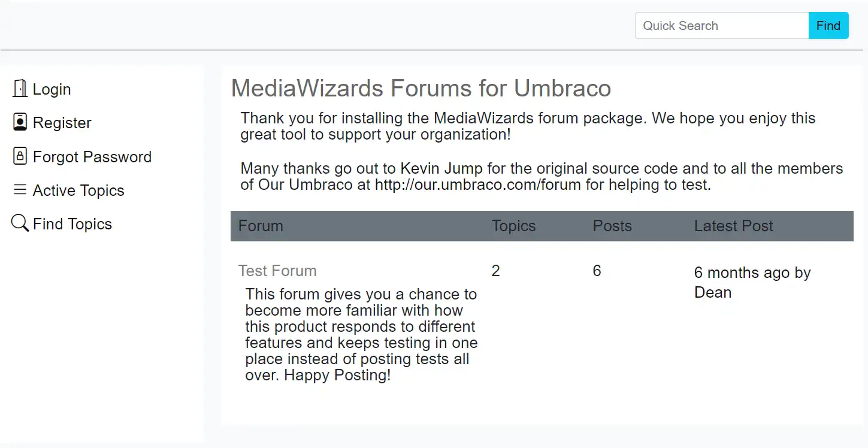Screen dimensions: 868x448
Task: Select the Login sidebar entry
Action: [53, 89]
